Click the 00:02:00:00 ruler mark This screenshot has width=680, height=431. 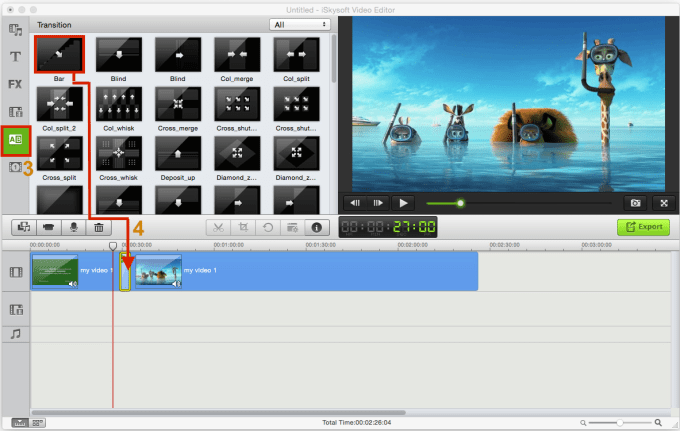point(412,245)
